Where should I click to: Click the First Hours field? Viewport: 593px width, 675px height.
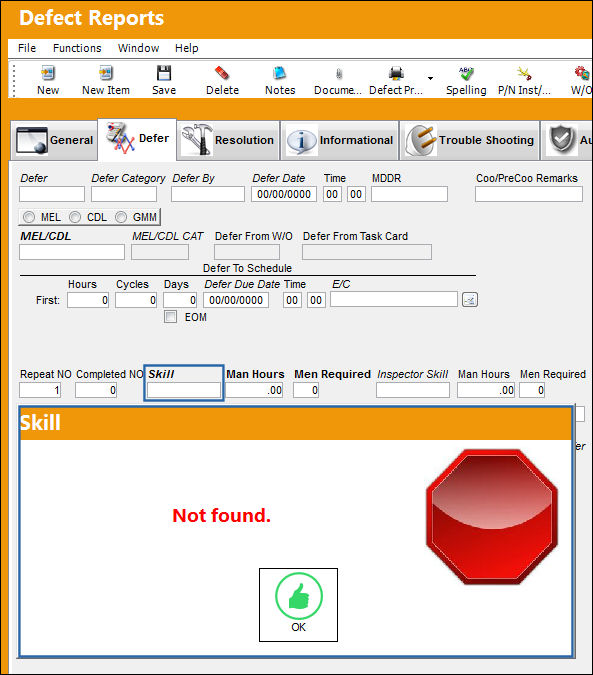click(88, 300)
